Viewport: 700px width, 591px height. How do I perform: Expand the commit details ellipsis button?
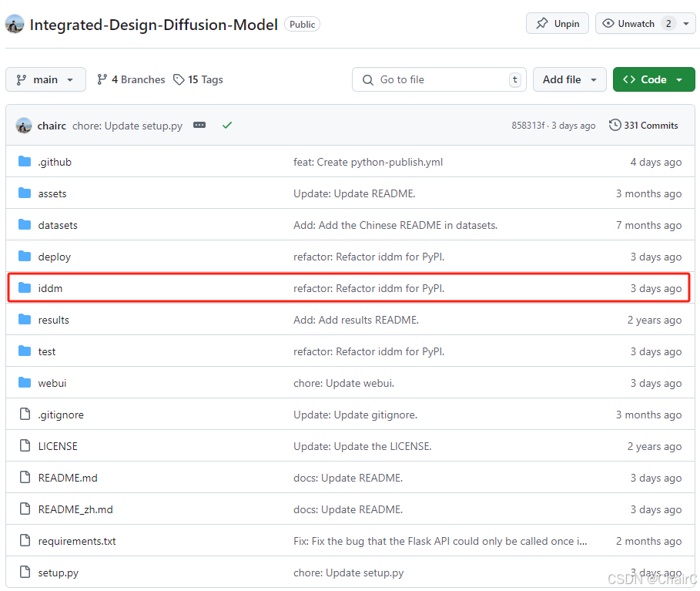(x=199, y=125)
